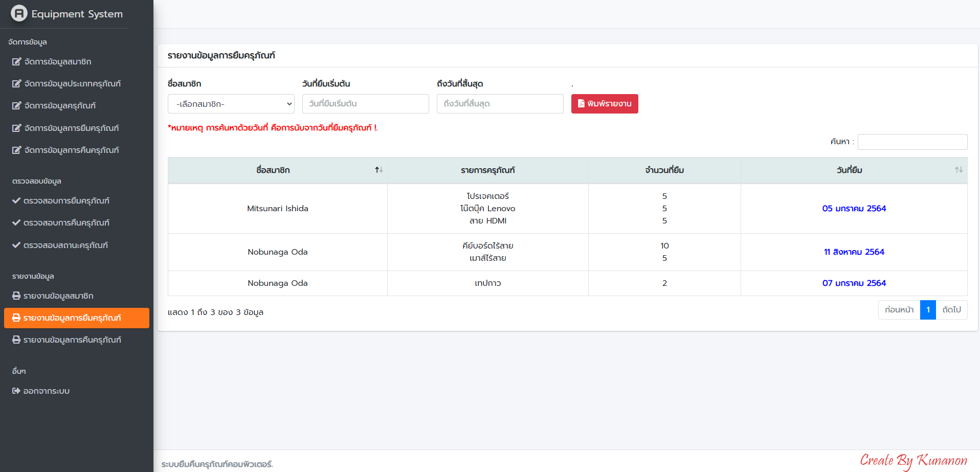Click checkmark icon beside ตรวจสอบสถานะครุภัณฑ์

tap(16, 245)
